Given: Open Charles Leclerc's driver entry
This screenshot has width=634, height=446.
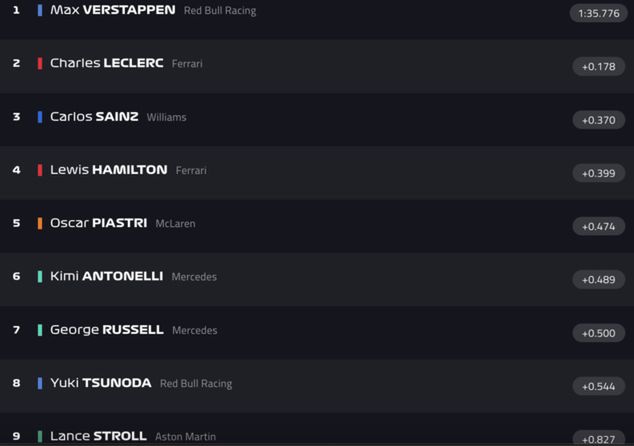Looking at the screenshot, I should [x=106, y=63].
